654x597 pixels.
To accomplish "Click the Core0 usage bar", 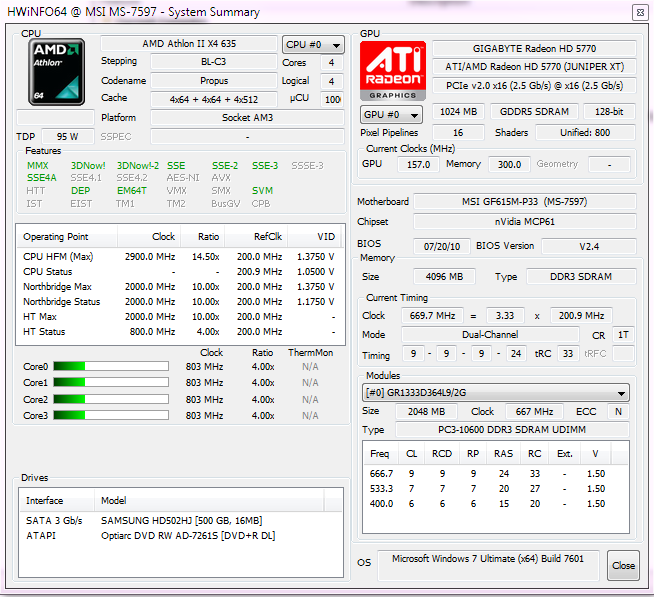I will (x=111, y=366).
